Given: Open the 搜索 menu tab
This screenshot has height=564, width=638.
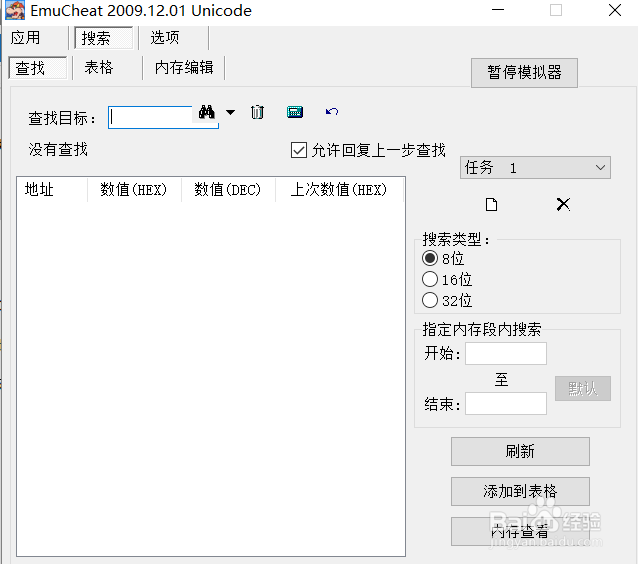Looking at the screenshot, I should click(x=104, y=38).
